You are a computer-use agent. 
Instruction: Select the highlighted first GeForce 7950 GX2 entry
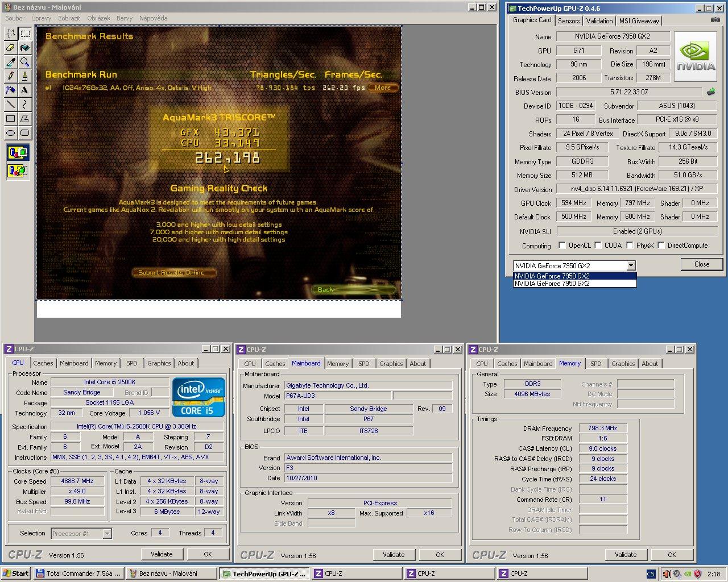[x=574, y=276]
